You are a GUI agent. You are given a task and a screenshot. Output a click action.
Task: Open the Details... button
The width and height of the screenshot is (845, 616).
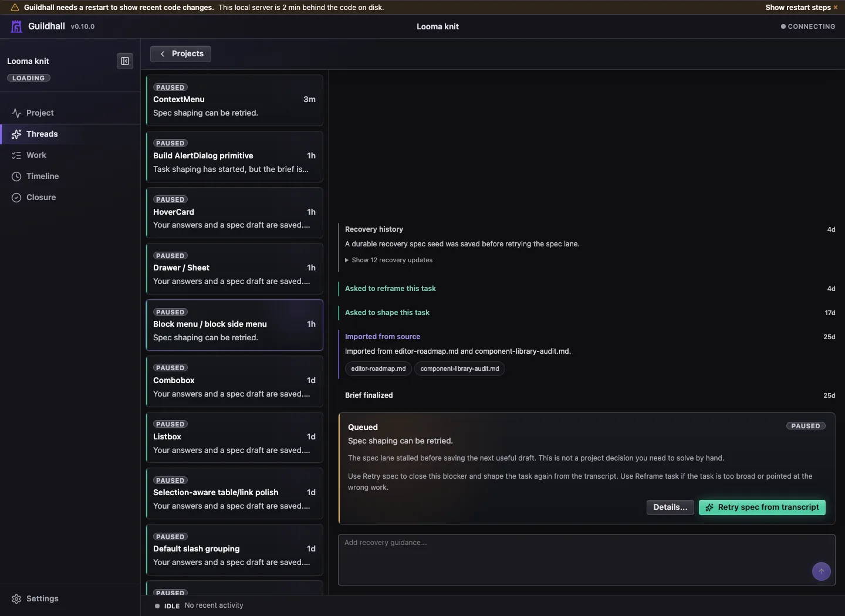coord(670,507)
